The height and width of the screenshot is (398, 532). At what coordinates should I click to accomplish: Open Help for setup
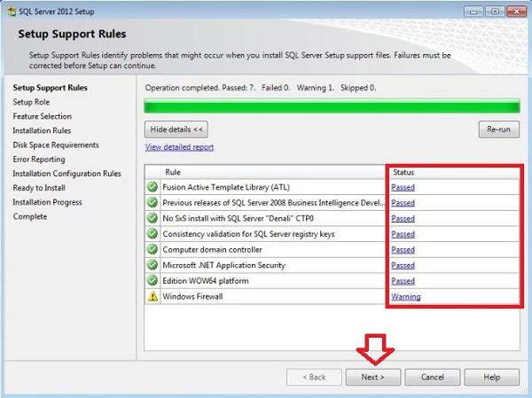click(x=491, y=377)
